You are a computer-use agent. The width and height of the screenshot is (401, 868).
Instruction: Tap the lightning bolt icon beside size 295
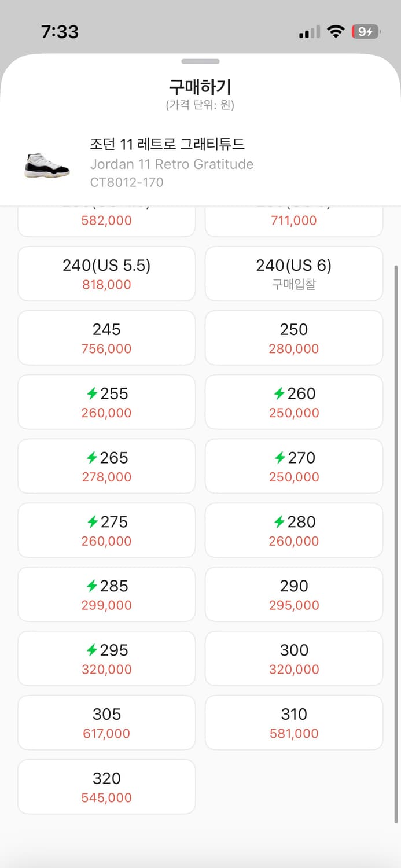tap(92, 651)
